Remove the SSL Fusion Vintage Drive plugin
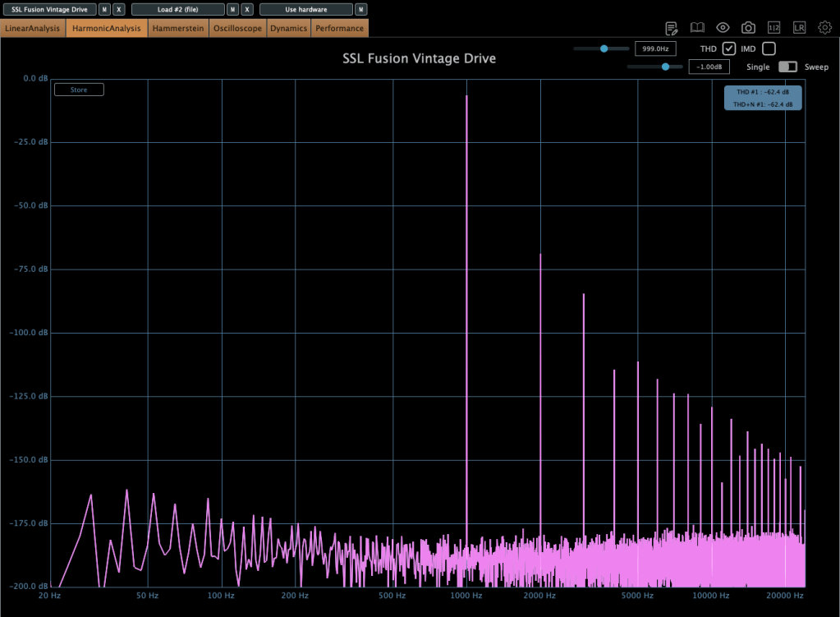This screenshot has width=840, height=617. (119, 9)
